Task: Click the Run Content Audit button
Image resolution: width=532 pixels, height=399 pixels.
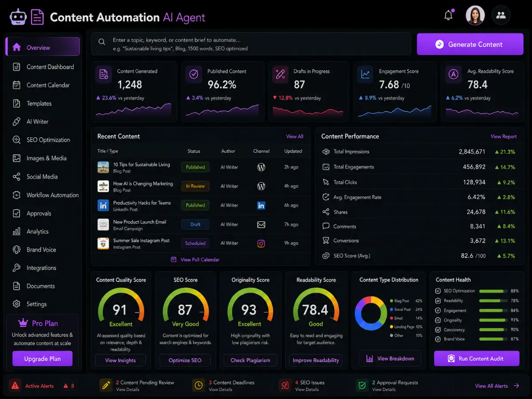Action: coord(477,359)
